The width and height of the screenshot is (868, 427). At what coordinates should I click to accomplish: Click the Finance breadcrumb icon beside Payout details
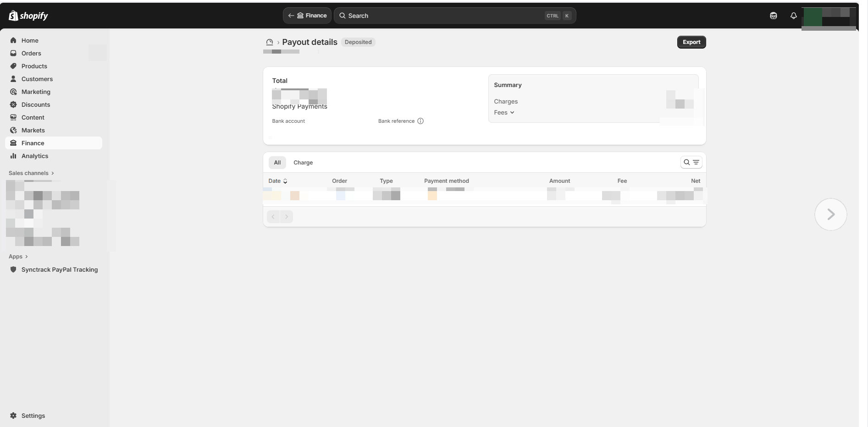click(x=270, y=42)
